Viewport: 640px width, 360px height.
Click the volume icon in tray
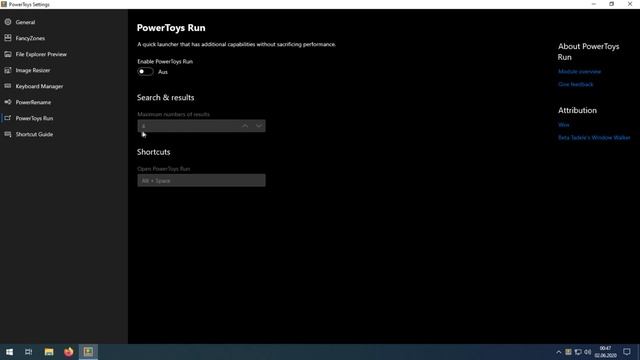click(x=587, y=352)
